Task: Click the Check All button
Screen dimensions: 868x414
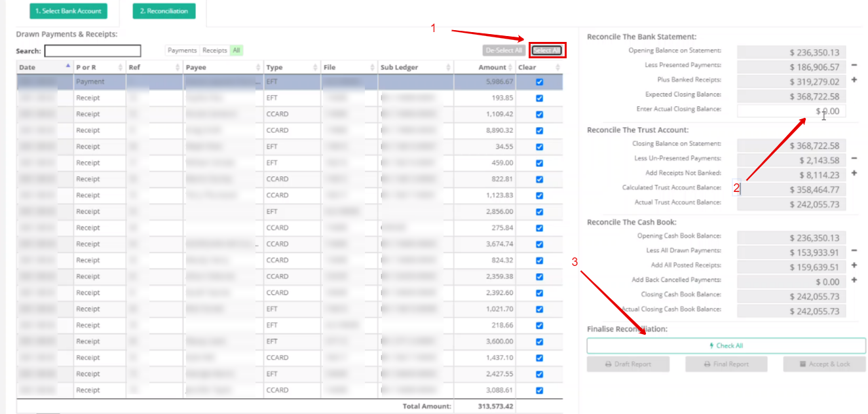Action: tap(726, 346)
